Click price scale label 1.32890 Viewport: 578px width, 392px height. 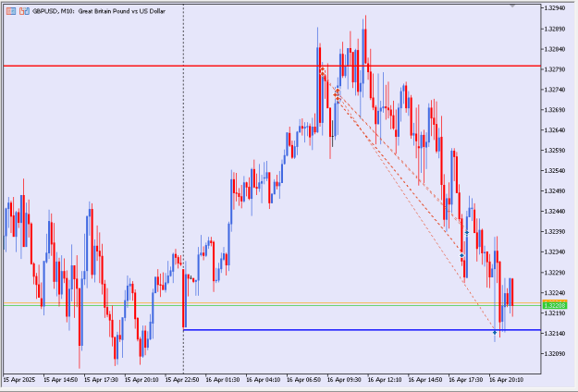click(554, 29)
